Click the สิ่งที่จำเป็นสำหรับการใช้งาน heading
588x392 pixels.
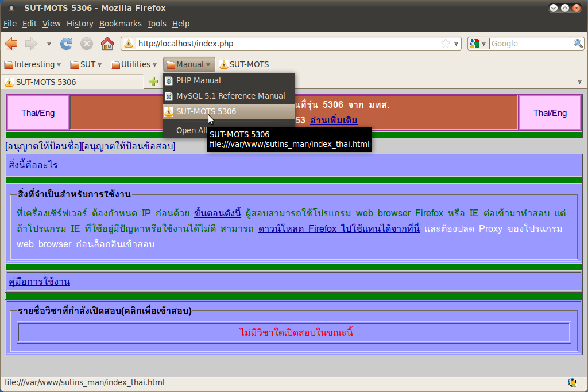[74, 194]
